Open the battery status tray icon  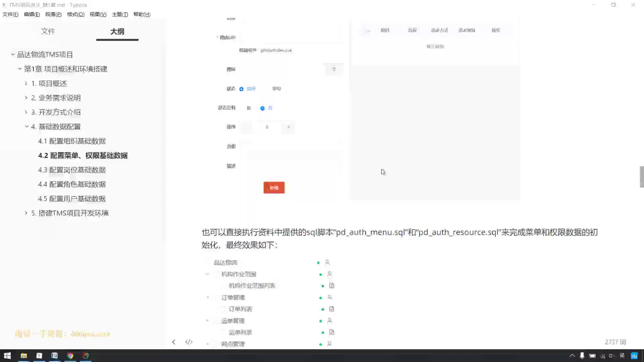pos(592,356)
